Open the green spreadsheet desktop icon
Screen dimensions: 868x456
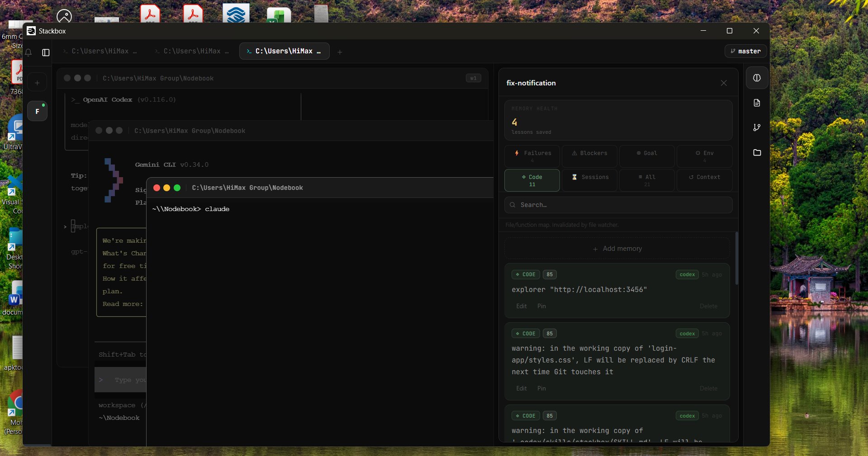click(279, 15)
